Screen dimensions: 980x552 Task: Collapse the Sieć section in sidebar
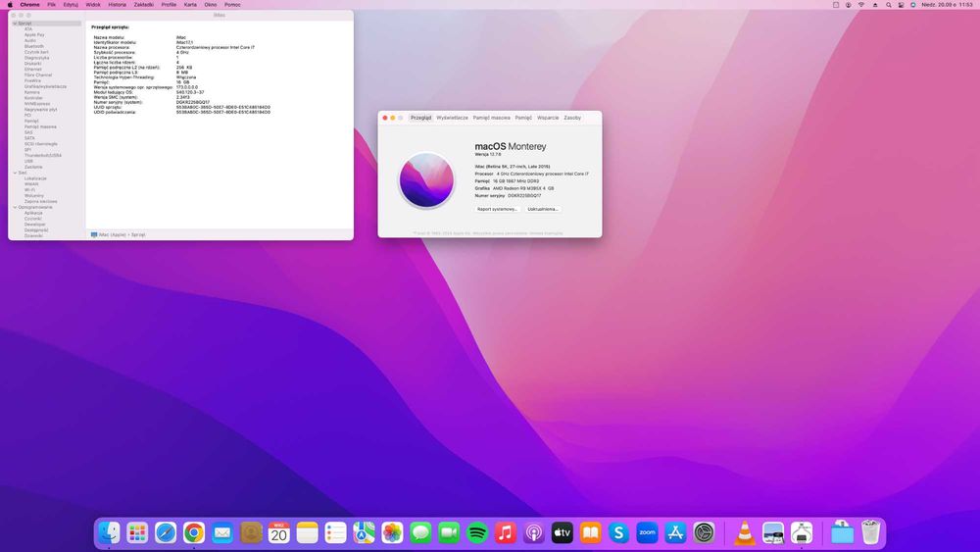(15, 173)
